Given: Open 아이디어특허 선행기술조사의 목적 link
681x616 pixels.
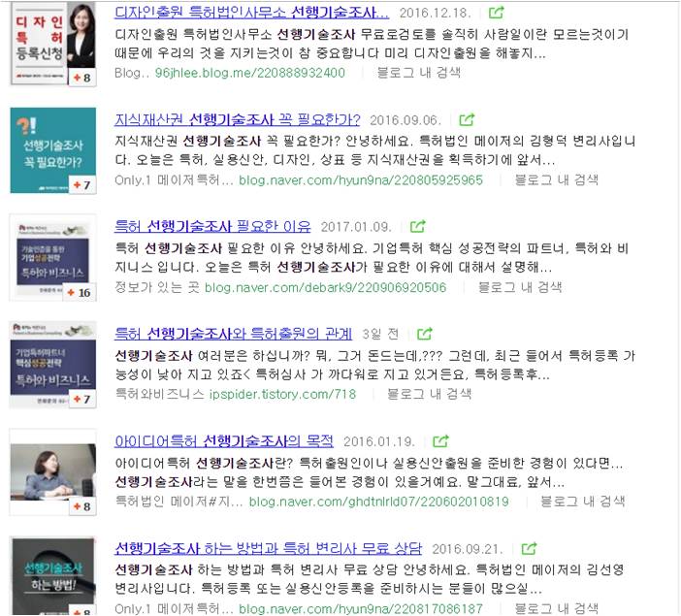Looking at the screenshot, I should (x=224, y=441).
